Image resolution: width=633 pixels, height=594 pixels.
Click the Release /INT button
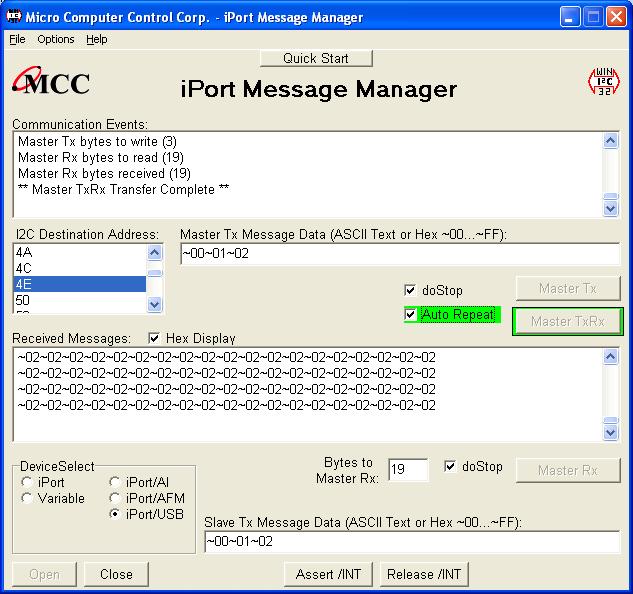(x=424, y=574)
